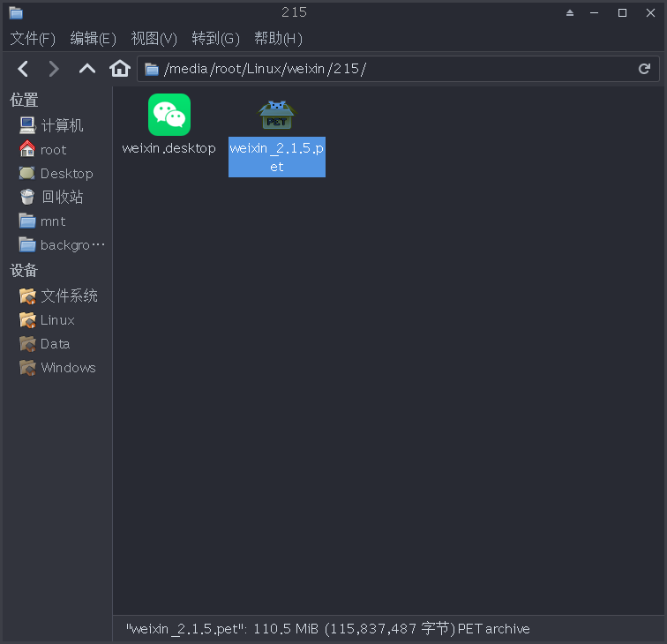
Task: Close the 215 file manager window
Action: (x=650, y=13)
